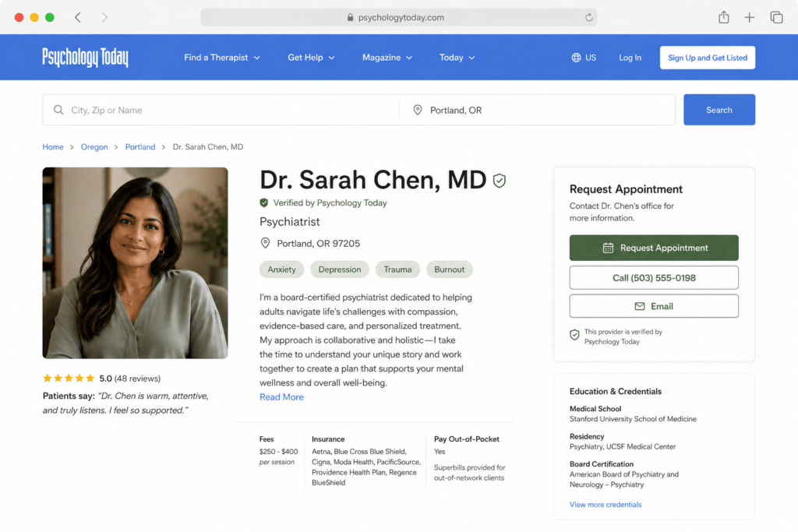This screenshot has height=532, width=798.
Task: Click Superbills provided for out-of-network clients text
Action: click(469, 473)
